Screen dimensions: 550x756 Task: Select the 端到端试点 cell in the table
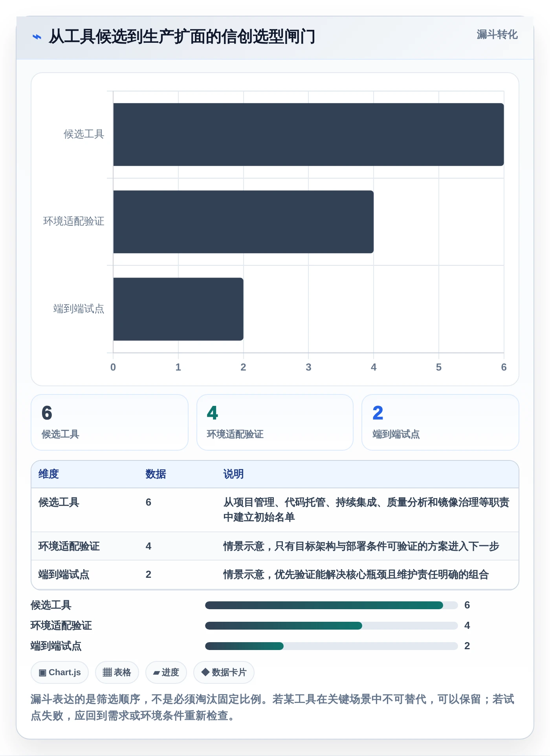(64, 575)
